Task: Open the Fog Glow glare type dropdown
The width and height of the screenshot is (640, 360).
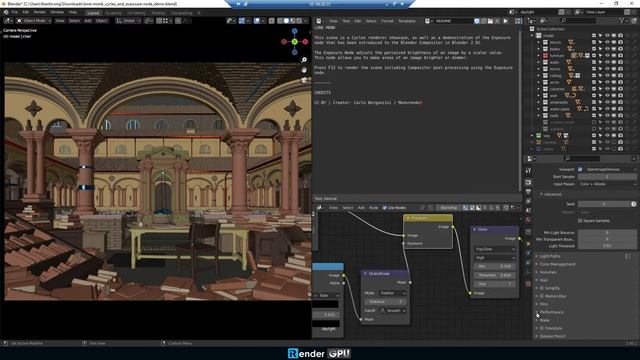Action: click(494, 249)
